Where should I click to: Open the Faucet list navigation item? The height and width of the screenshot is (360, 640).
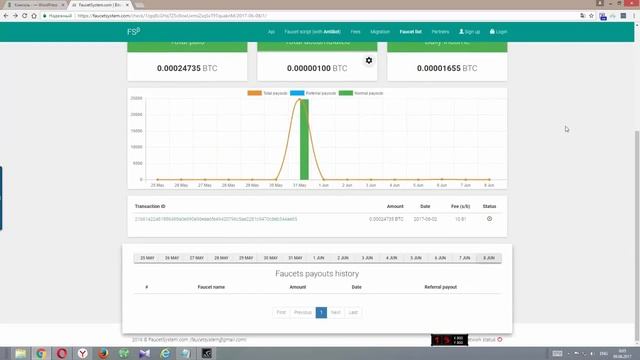coord(411,32)
